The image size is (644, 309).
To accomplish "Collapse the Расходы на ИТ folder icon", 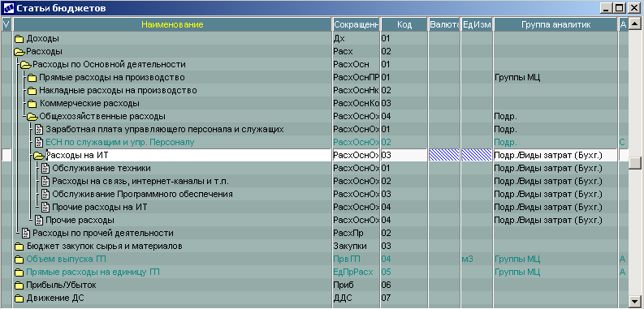I will [40, 156].
